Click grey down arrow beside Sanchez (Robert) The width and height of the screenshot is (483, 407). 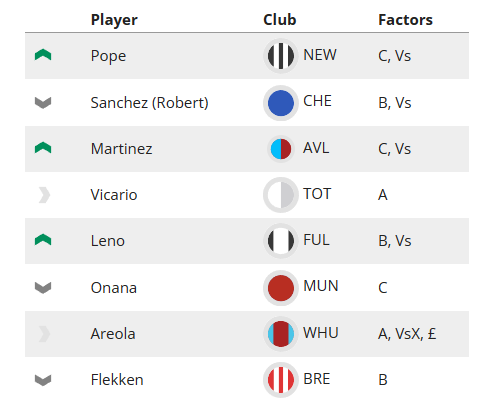point(43,102)
